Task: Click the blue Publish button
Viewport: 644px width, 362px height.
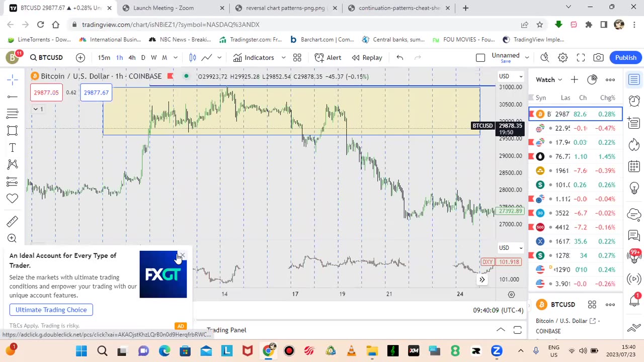Action: pos(626,58)
